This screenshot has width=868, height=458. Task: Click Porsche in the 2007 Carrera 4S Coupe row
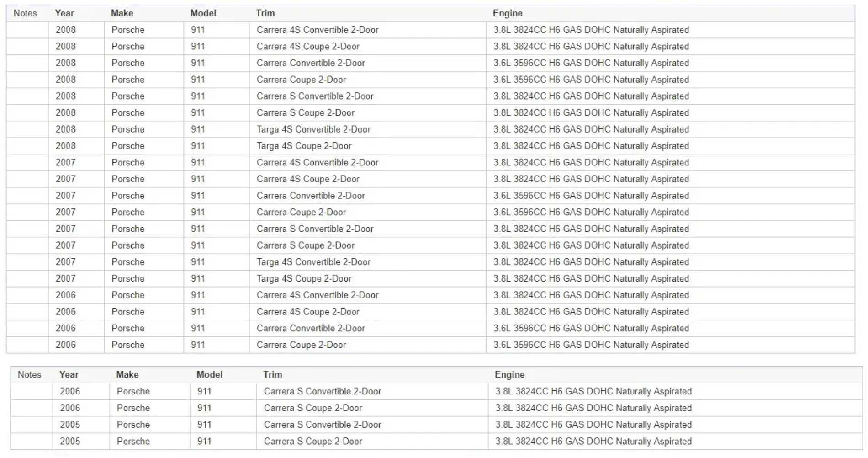(x=128, y=179)
